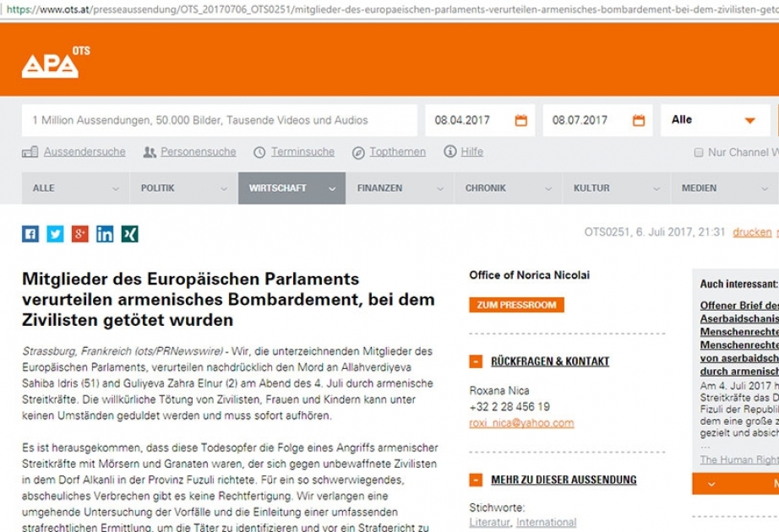Toggle Nur Channel checkbox
The image size is (779, 532).
coord(699,153)
